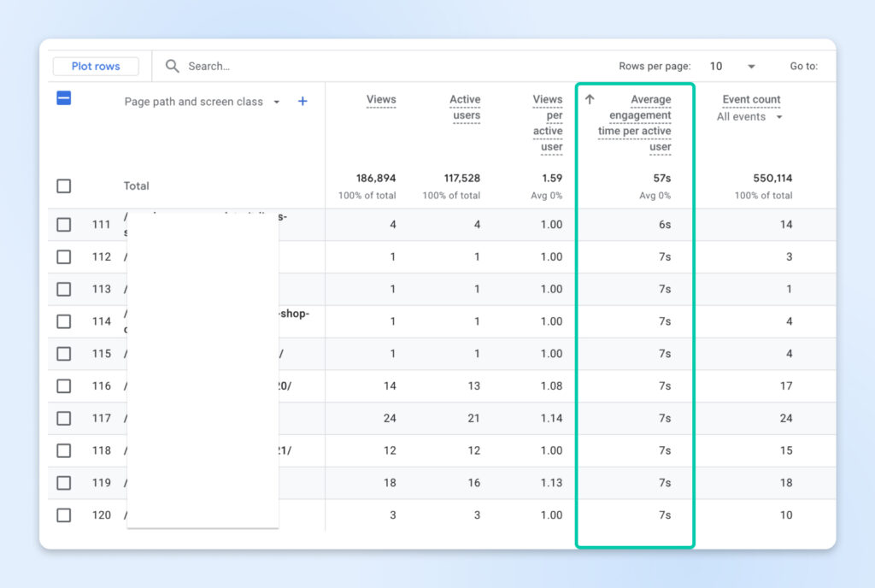
Task: Click the search magnifier icon
Action: click(x=173, y=66)
